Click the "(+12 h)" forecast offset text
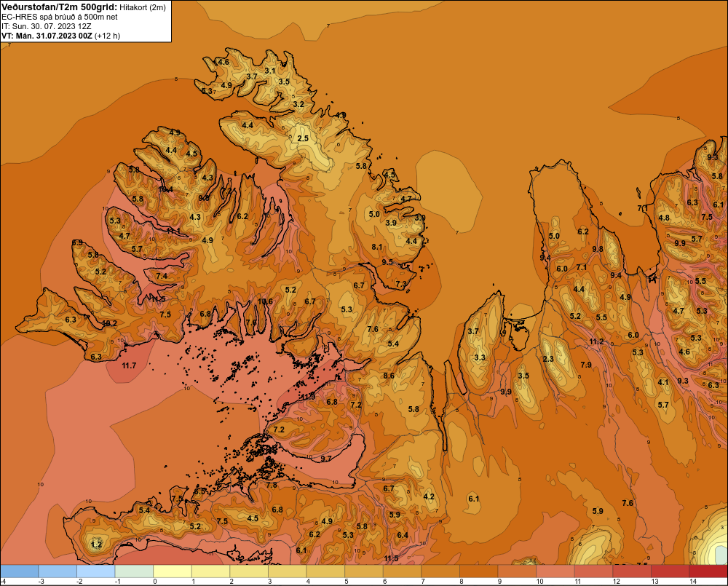Image resolution: width=728 pixels, height=586 pixels. click(x=107, y=36)
